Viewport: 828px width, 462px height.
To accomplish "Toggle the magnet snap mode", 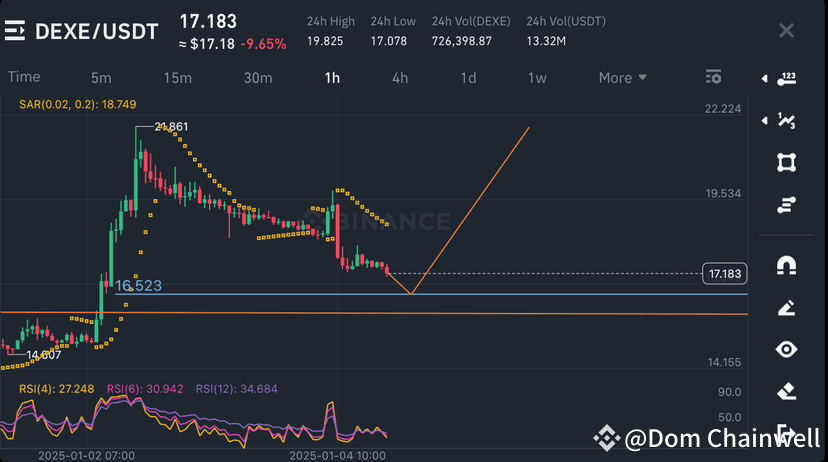I will click(786, 266).
